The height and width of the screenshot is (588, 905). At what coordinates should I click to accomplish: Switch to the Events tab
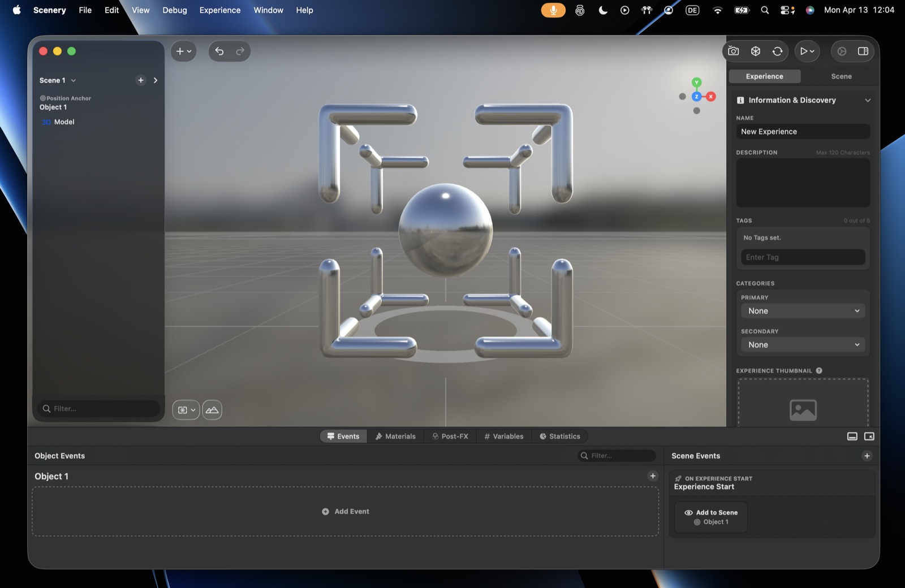click(343, 436)
